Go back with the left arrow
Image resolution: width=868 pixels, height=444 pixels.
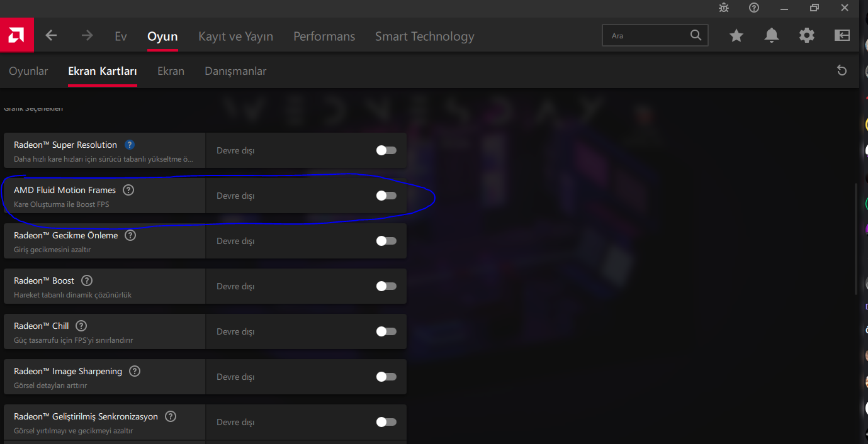click(x=52, y=36)
